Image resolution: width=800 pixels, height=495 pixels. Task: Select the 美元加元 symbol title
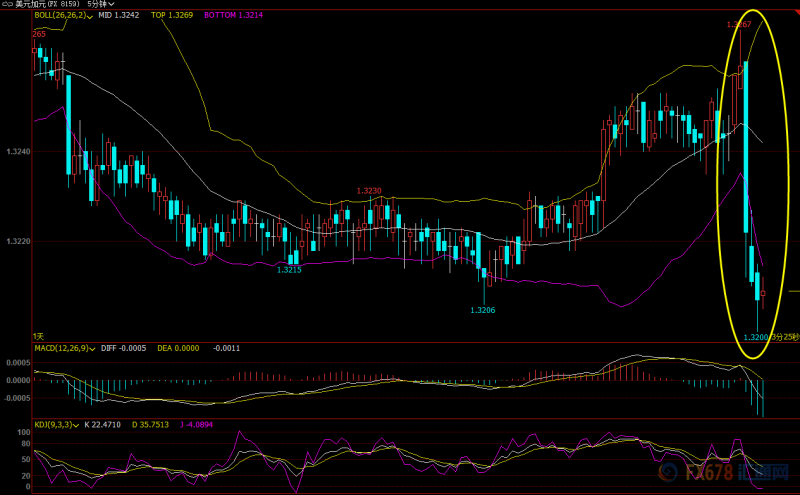(30, 4)
